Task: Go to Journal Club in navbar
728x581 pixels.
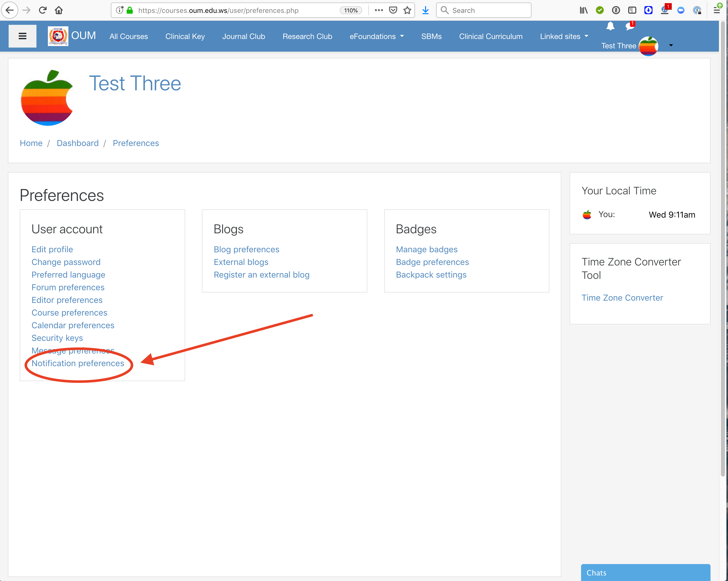Action: click(x=243, y=36)
